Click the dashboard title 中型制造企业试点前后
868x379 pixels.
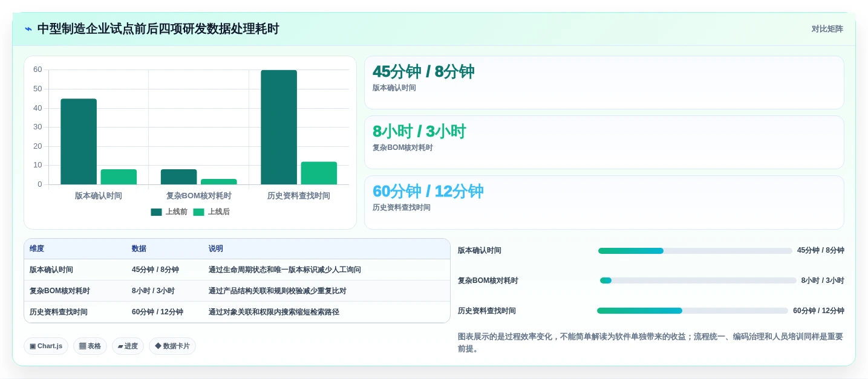point(158,29)
